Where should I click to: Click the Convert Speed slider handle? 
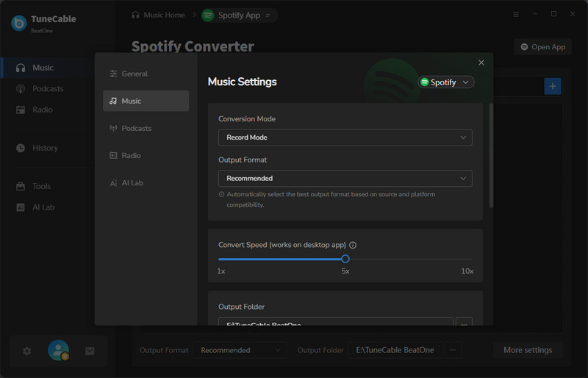click(x=345, y=259)
